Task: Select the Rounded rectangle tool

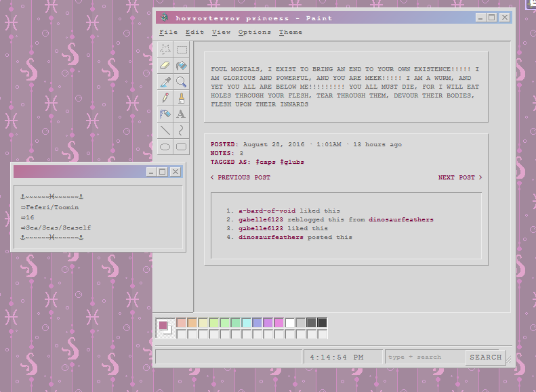Action: (182, 147)
